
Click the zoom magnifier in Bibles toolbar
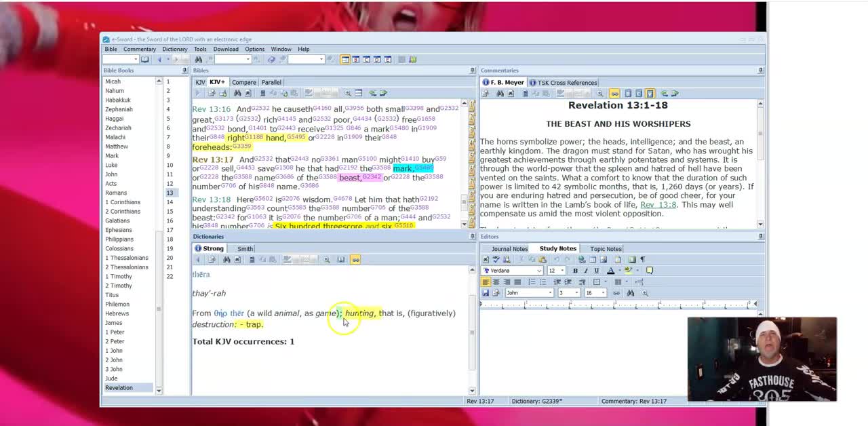(x=347, y=93)
